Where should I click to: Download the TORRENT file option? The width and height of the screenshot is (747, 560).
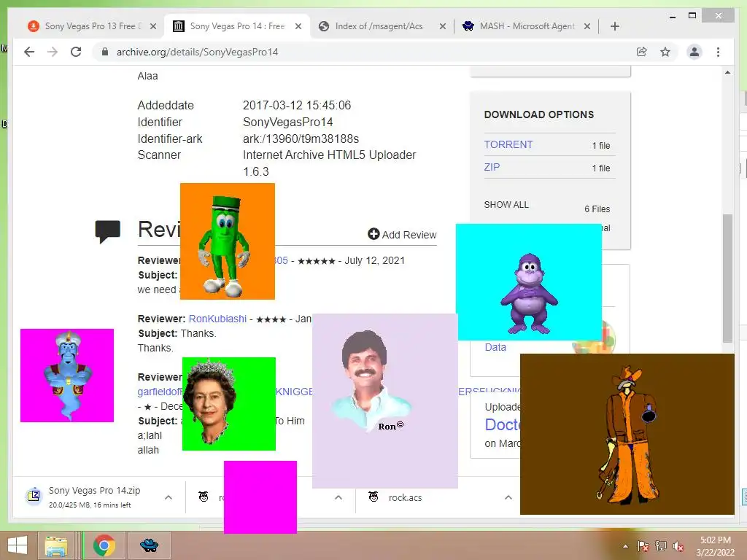pyautogui.click(x=508, y=144)
